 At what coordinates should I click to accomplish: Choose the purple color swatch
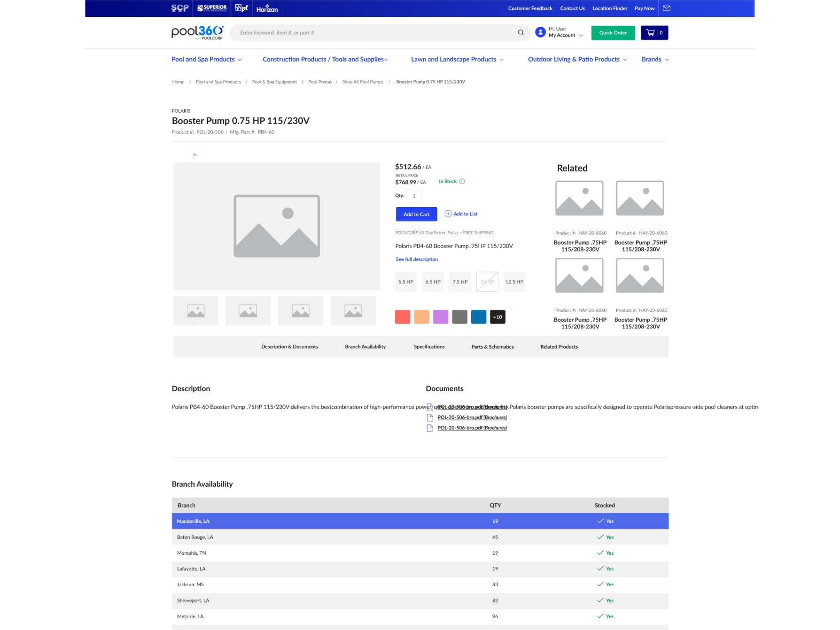coord(441,317)
